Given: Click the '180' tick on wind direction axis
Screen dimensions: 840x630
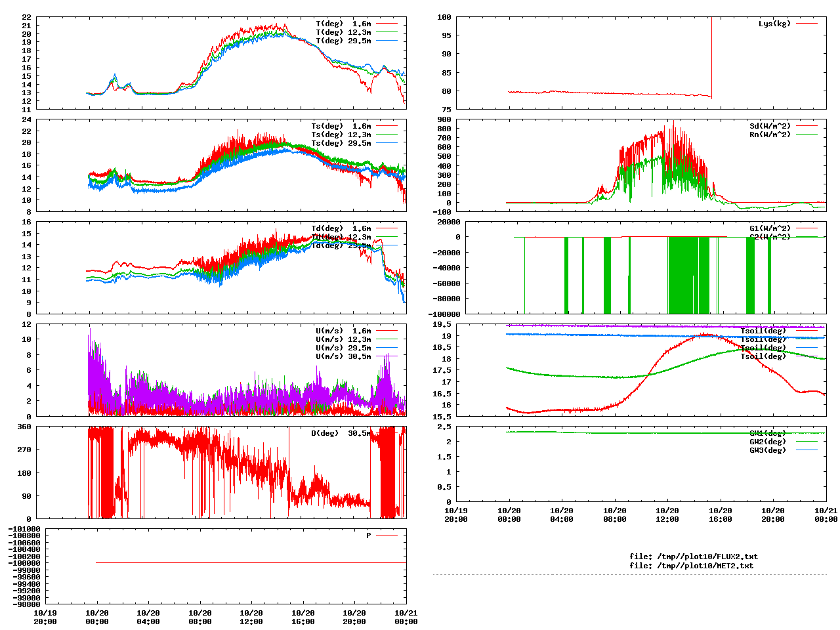Looking at the screenshot, I should [x=24, y=473].
